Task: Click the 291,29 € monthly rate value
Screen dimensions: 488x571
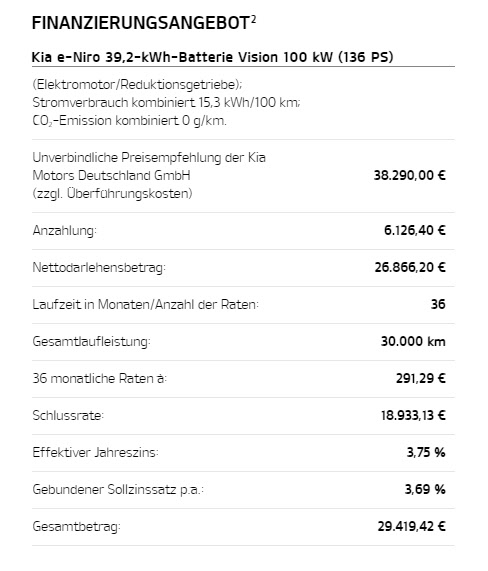Action: point(421,379)
